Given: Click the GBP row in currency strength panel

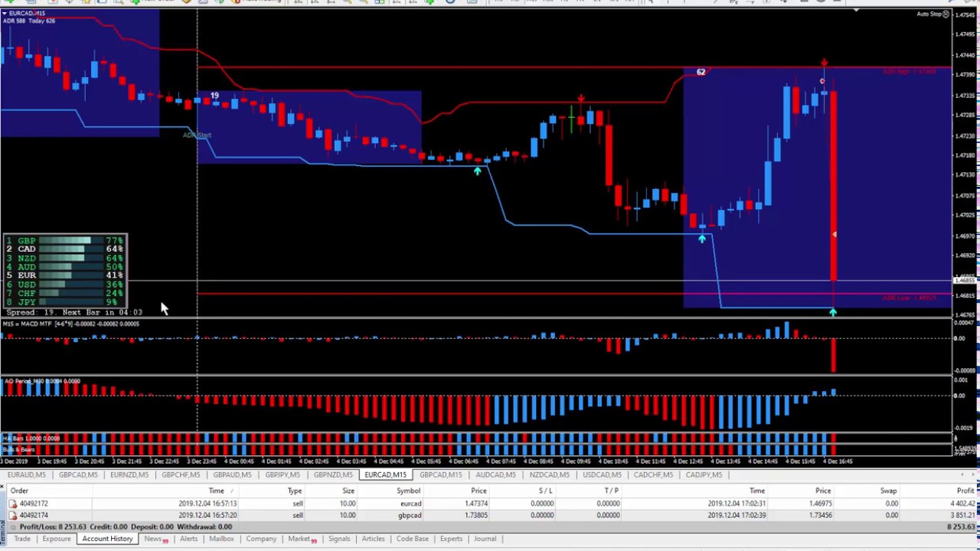Looking at the screenshot, I should coord(65,240).
